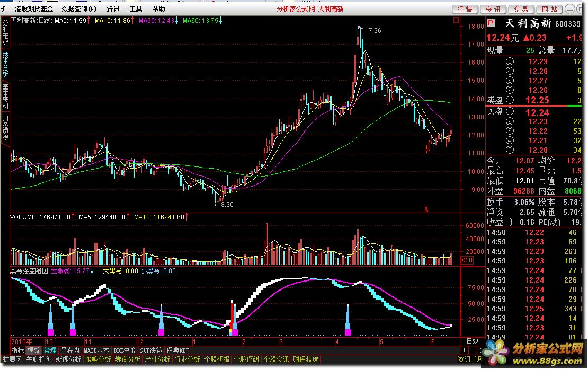Apply the 经典KDJ template
Viewport: 588px width, 369px height.
pos(178,350)
